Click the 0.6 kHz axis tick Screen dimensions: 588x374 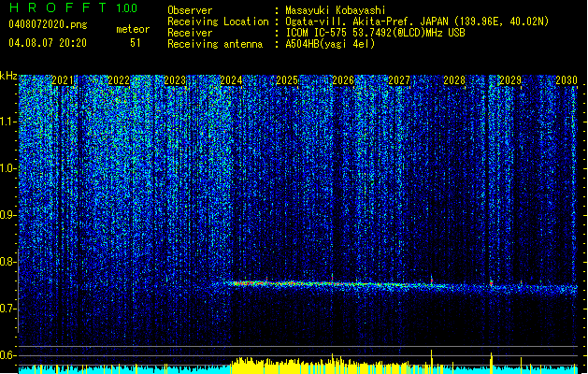coord(7,355)
